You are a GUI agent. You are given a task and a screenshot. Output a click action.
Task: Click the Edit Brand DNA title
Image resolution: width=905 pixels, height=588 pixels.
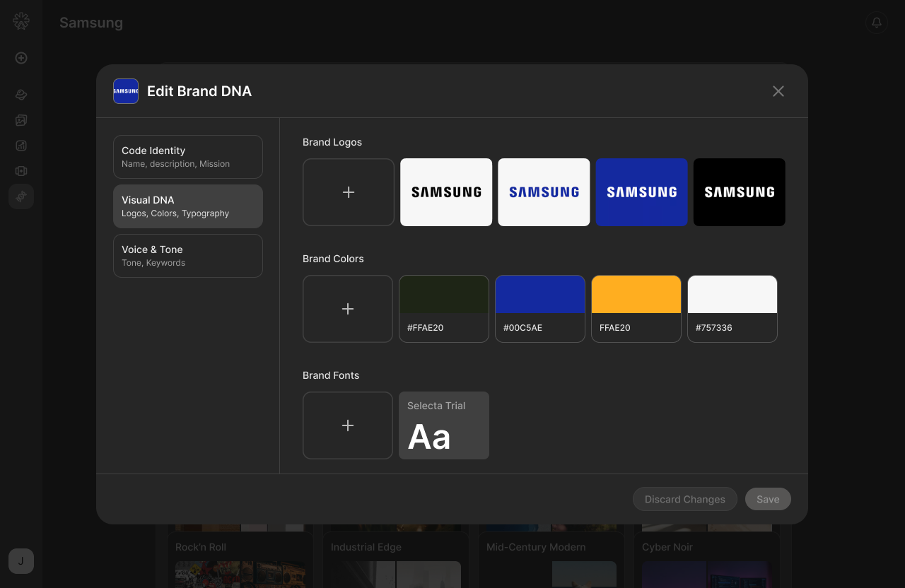pyautogui.click(x=199, y=91)
